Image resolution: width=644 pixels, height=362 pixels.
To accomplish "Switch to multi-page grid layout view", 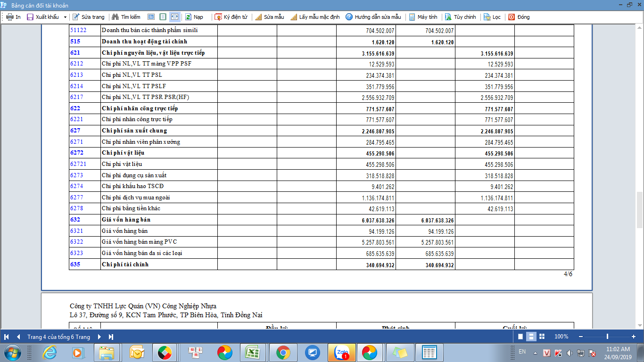I will (542, 337).
